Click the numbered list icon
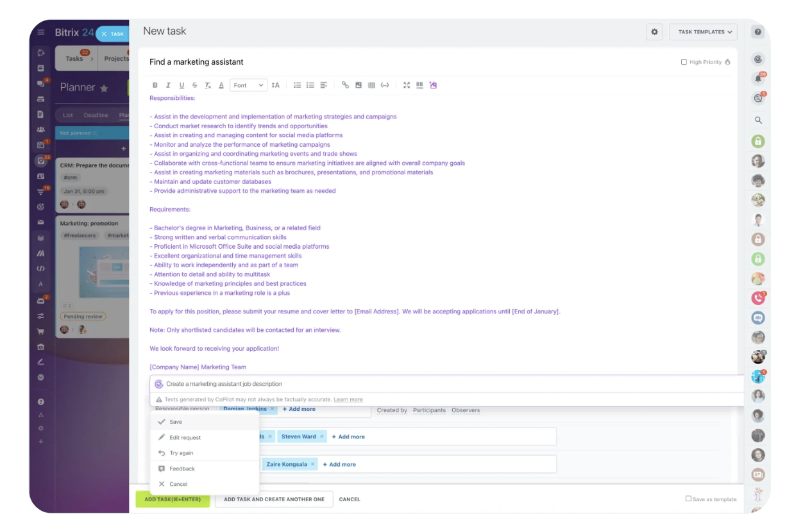The width and height of the screenshot is (794, 532). [x=297, y=85]
